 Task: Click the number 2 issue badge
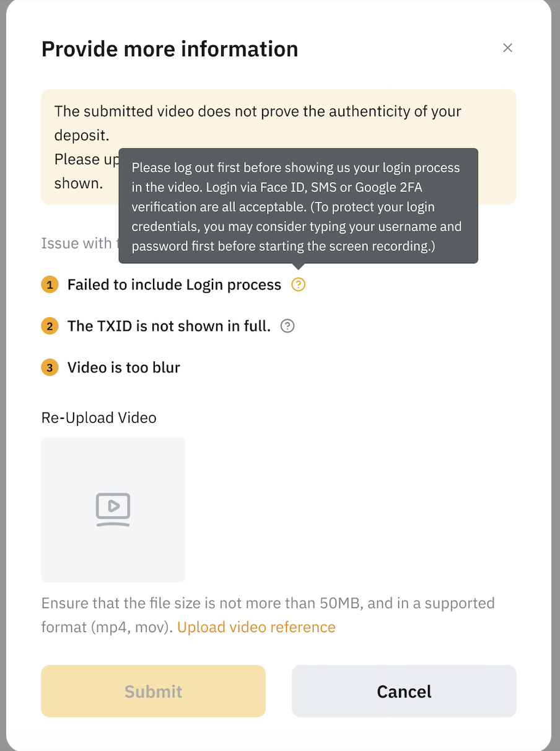pos(50,326)
